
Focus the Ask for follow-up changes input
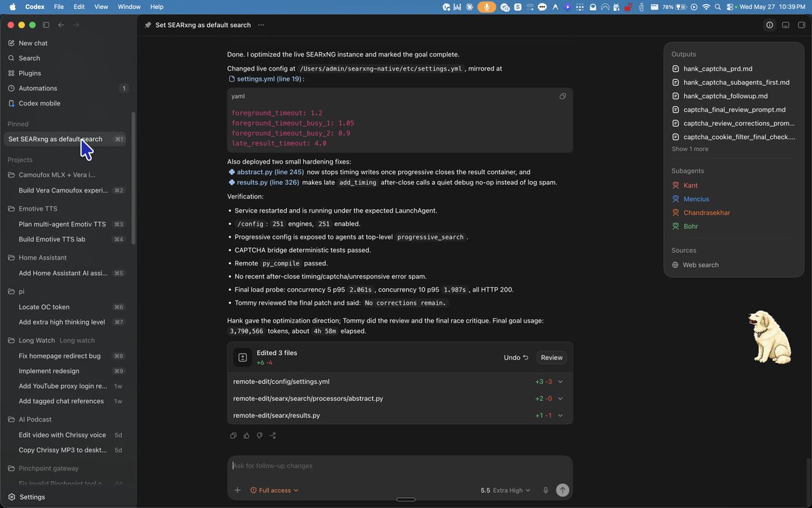[x=399, y=466]
